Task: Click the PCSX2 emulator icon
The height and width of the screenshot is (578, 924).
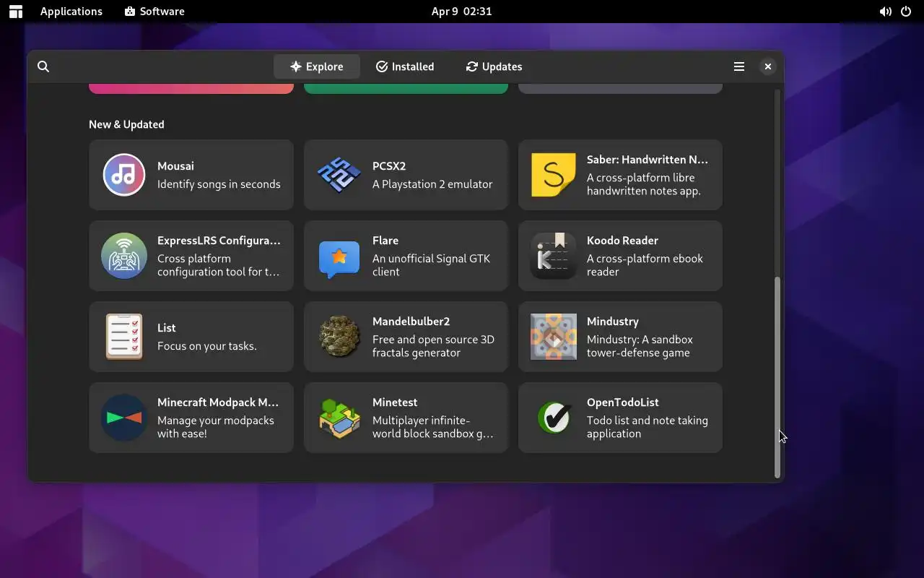Action: (x=339, y=175)
